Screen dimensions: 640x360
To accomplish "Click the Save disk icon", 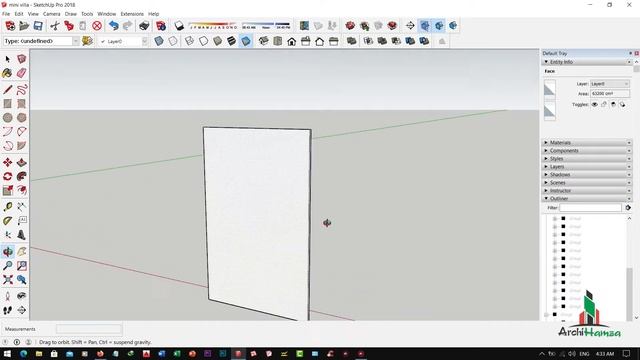I will click(x=38, y=26).
